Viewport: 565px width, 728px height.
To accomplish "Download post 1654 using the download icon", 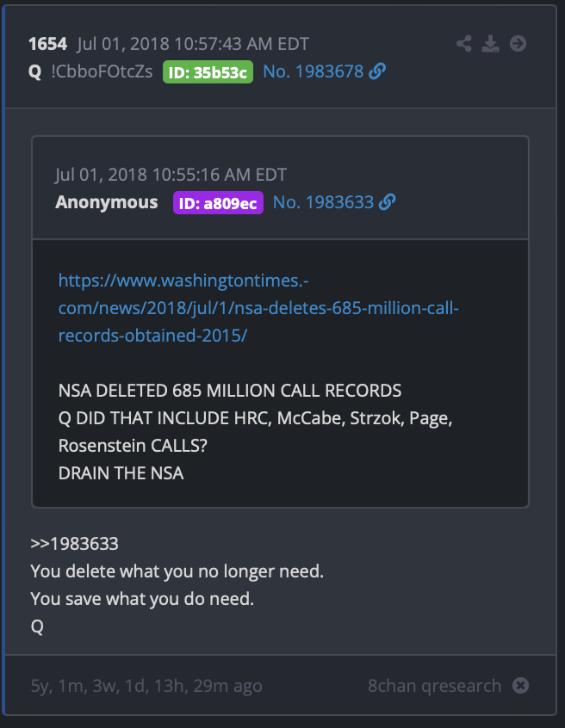I will point(490,44).
